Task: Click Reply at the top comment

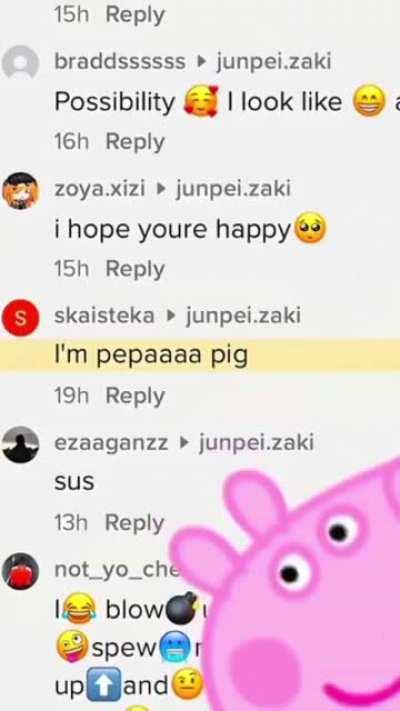Action: (x=135, y=15)
